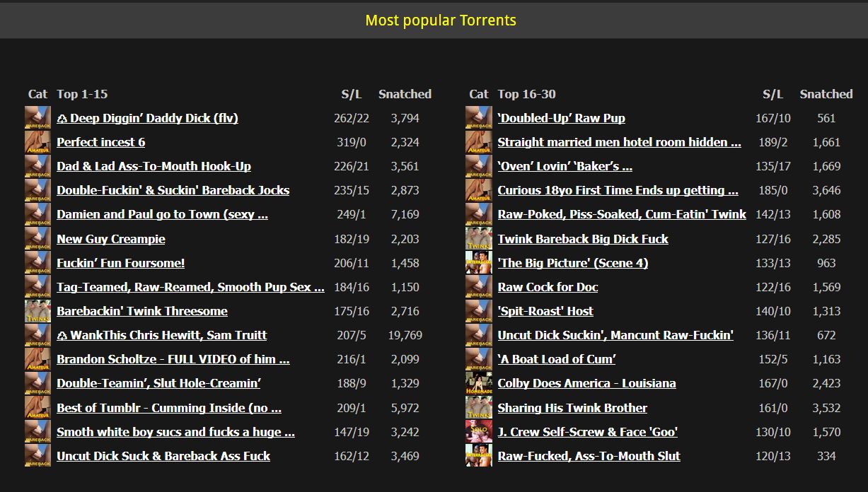The height and width of the screenshot is (492, 868).
Task: Click the category icon beside Damien and Paul torrent
Action: [37, 214]
